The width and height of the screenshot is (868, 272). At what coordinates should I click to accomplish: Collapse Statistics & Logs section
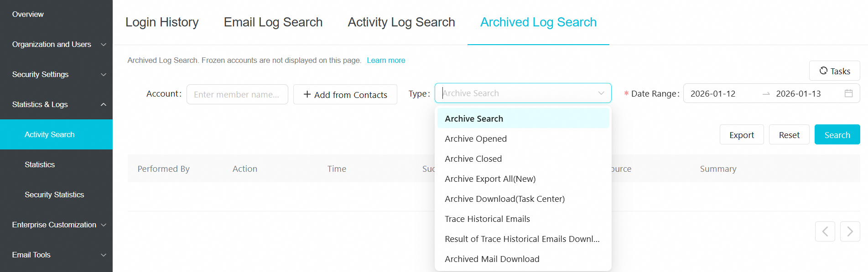tap(56, 104)
